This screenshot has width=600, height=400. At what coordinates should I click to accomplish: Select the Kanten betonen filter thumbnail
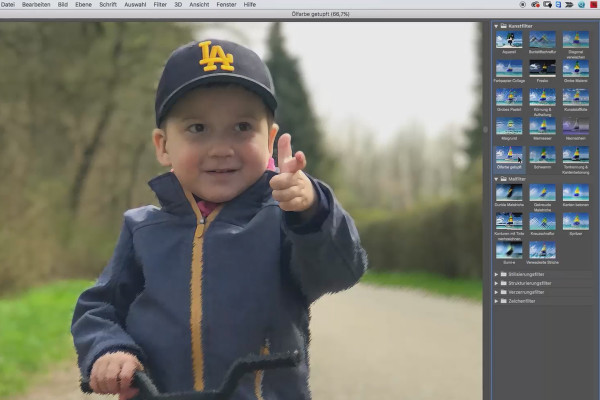(576, 193)
